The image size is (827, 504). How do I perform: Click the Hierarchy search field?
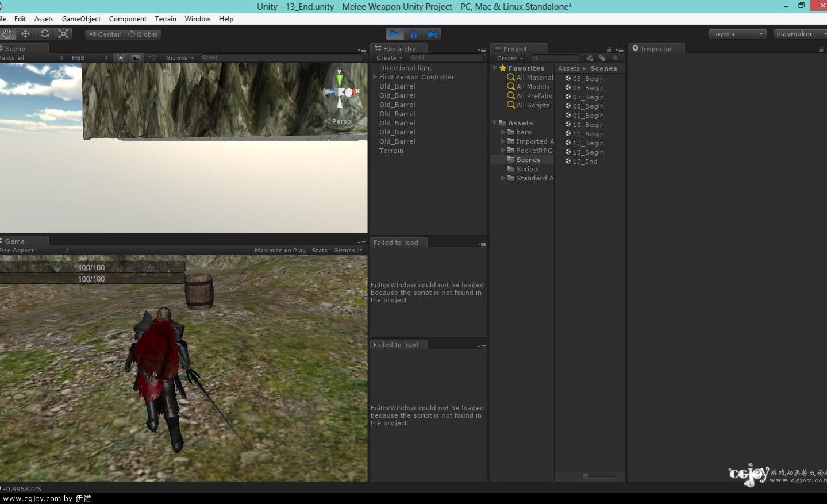point(446,57)
